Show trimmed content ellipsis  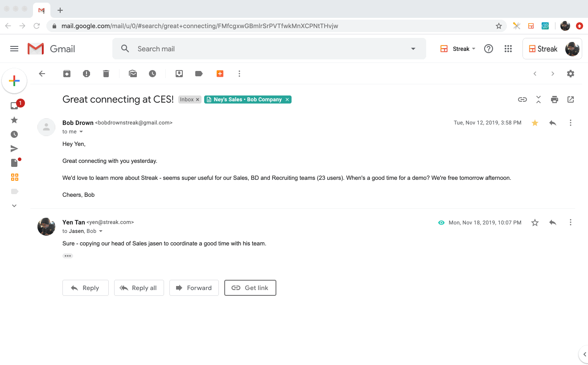pyautogui.click(x=68, y=256)
